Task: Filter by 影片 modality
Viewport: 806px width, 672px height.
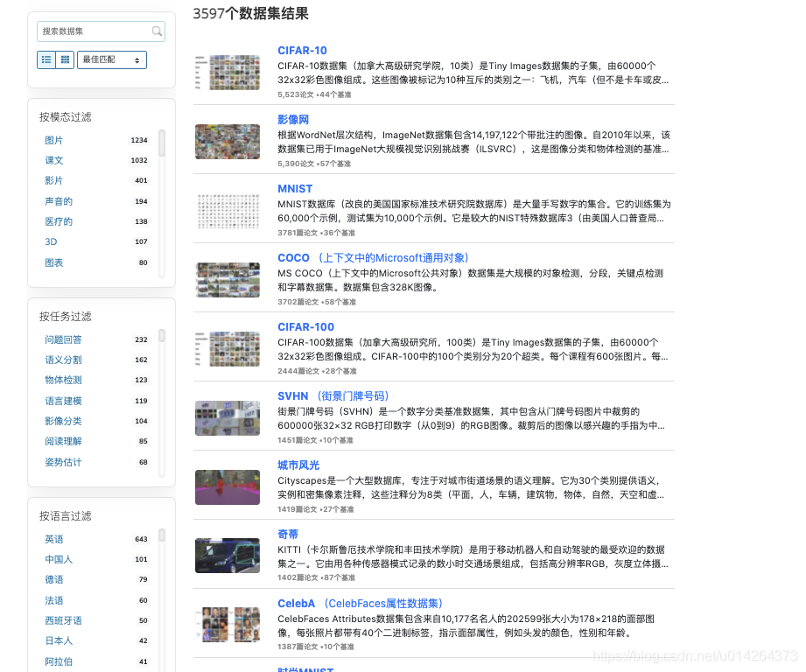Action: (x=53, y=180)
